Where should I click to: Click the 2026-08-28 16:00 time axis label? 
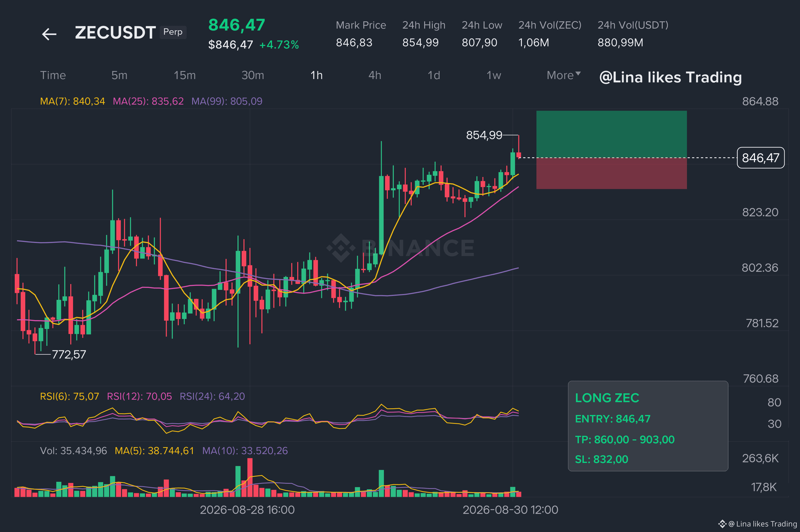pyautogui.click(x=247, y=510)
